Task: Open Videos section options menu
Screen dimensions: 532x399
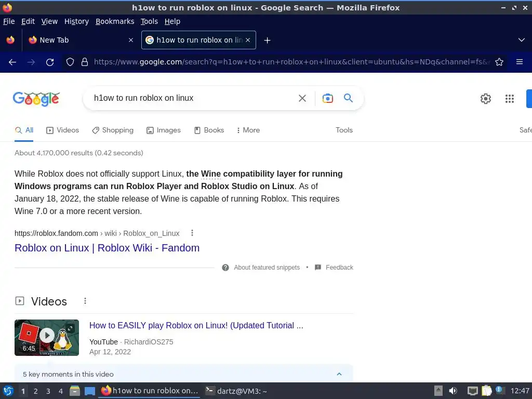Action: click(x=85, y=301)
